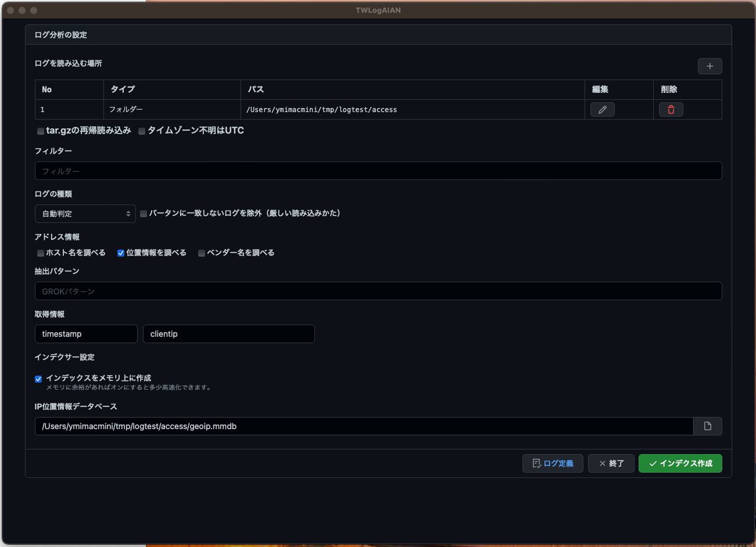This screenshot has height=547, width=756.
Task: Open the 自動判定 log type dropdown
Action: (x=85, y=214)
